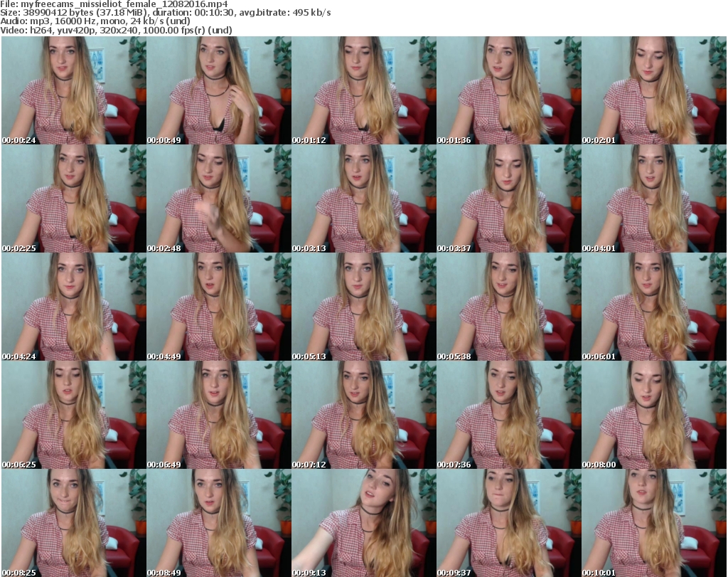Open the frame at 00:05:13
Viewport: 728px width, 577px height.
364,307
